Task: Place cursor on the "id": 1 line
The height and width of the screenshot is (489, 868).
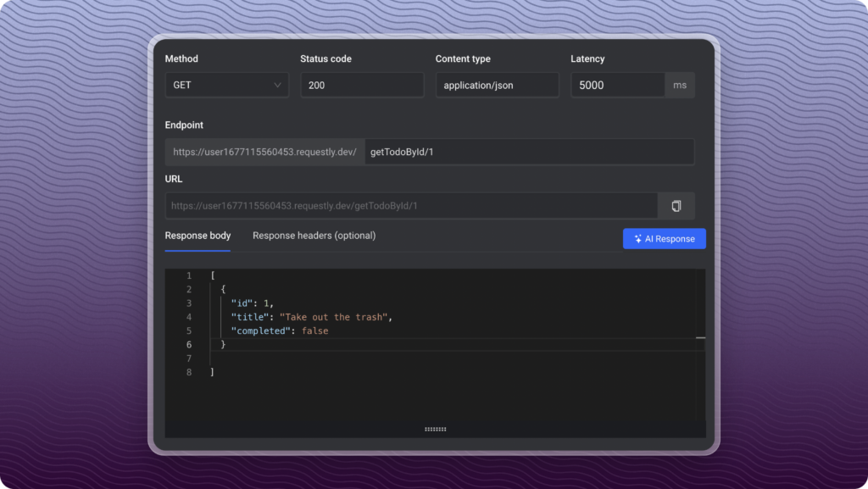Action: tap(253, 303)
